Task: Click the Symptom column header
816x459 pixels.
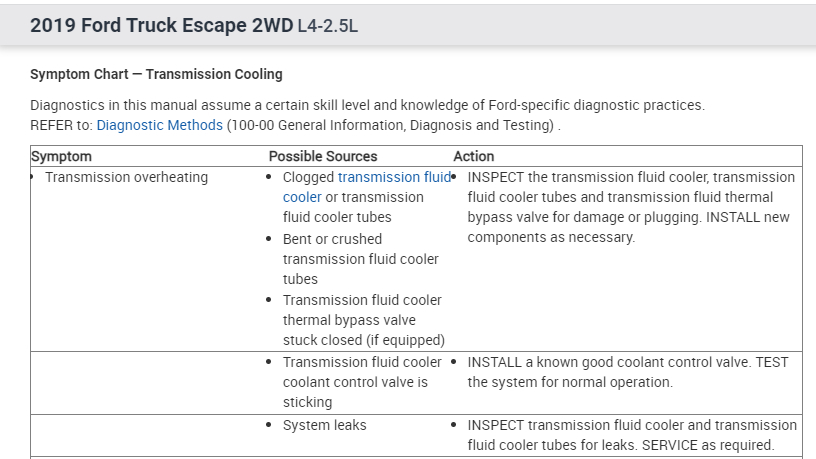Action: click(62, 156)
